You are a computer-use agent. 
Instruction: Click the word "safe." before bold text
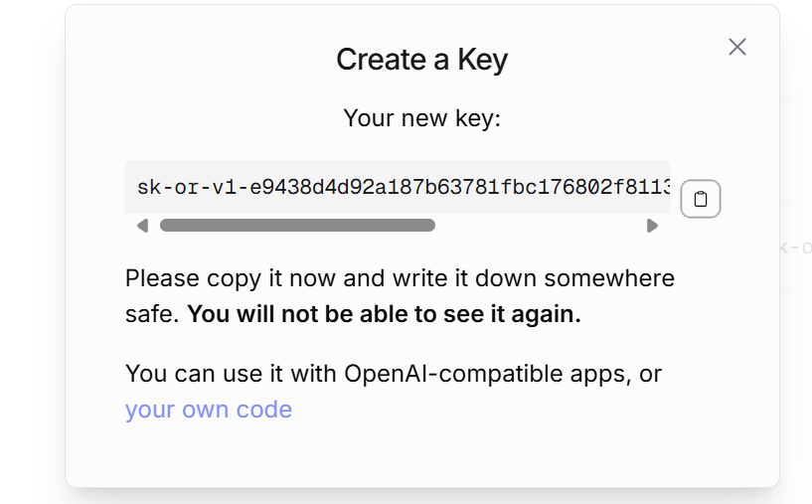[x=152, y=314]
